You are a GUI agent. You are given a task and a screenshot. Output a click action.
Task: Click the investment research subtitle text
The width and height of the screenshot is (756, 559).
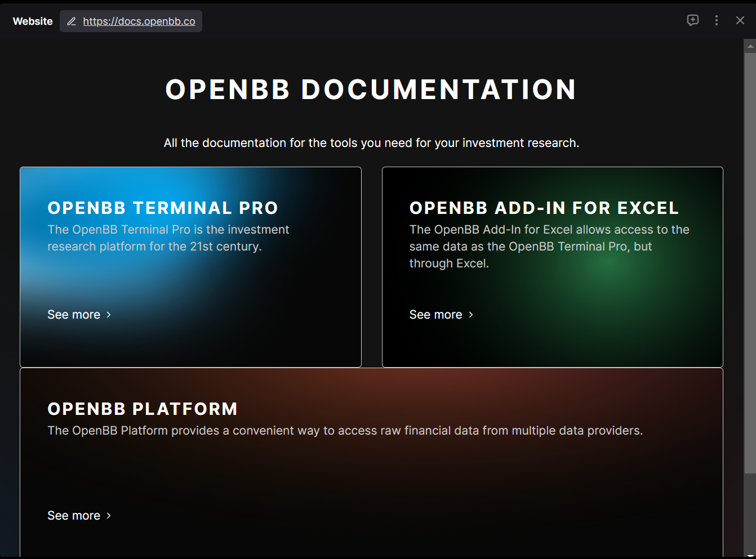click(371, 143)
